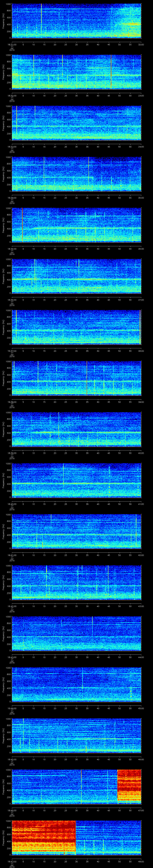Select the 38:00 end time label
153x868 pixels.
141,351
